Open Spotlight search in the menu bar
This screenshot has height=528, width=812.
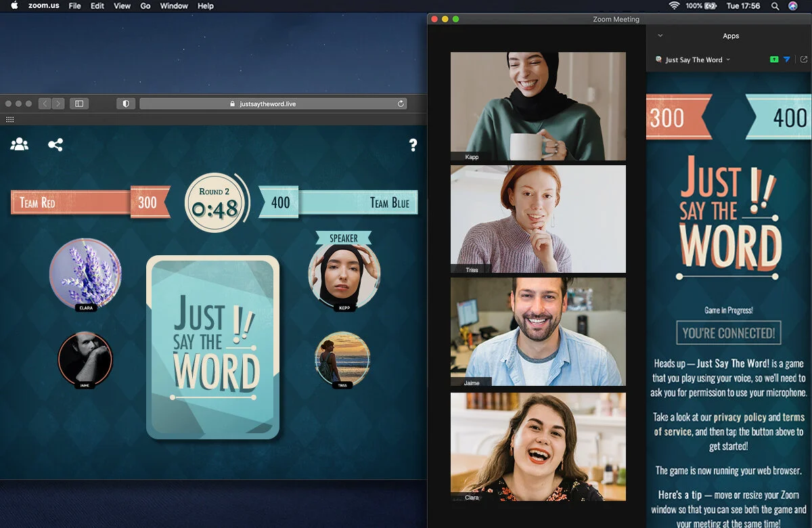[775, 5]
